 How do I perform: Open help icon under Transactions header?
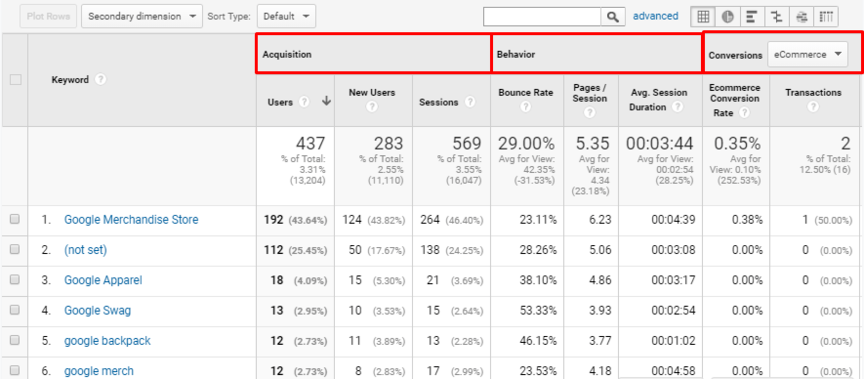click(813, 107)
